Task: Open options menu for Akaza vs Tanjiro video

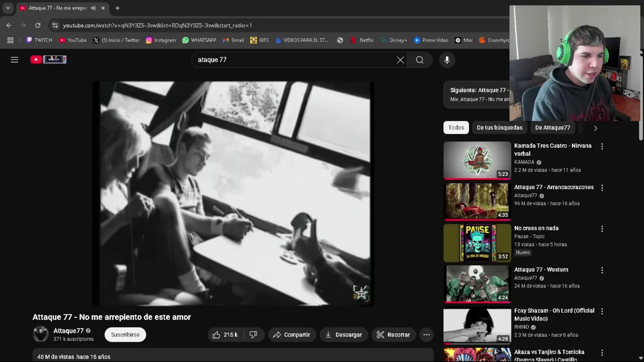Action: [x=602, y=352]
